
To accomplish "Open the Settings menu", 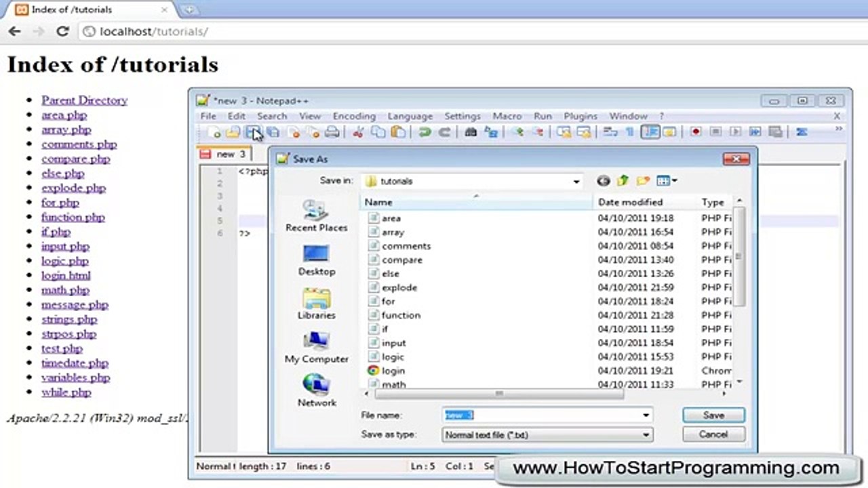I will (462, 116).
